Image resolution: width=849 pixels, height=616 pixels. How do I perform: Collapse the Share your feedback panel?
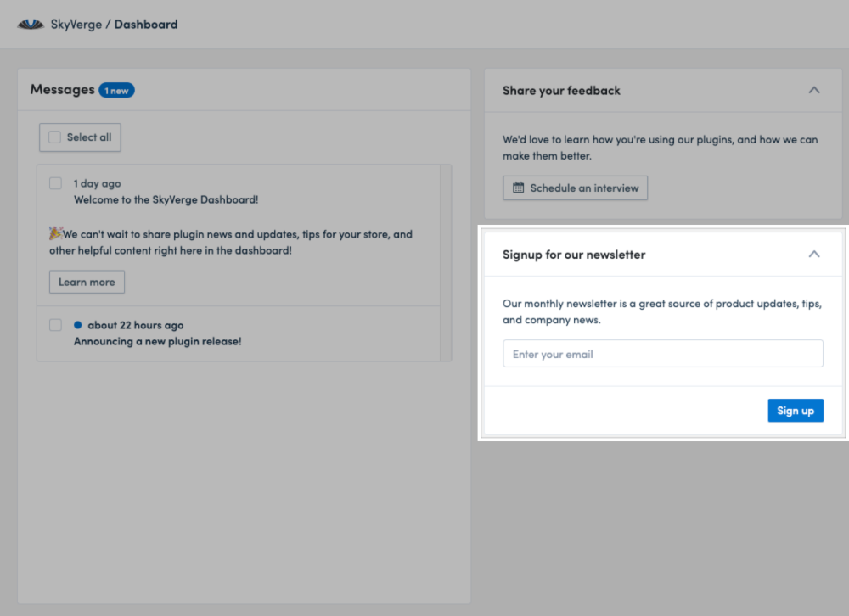pyautogui.click(x=814, y=91)
